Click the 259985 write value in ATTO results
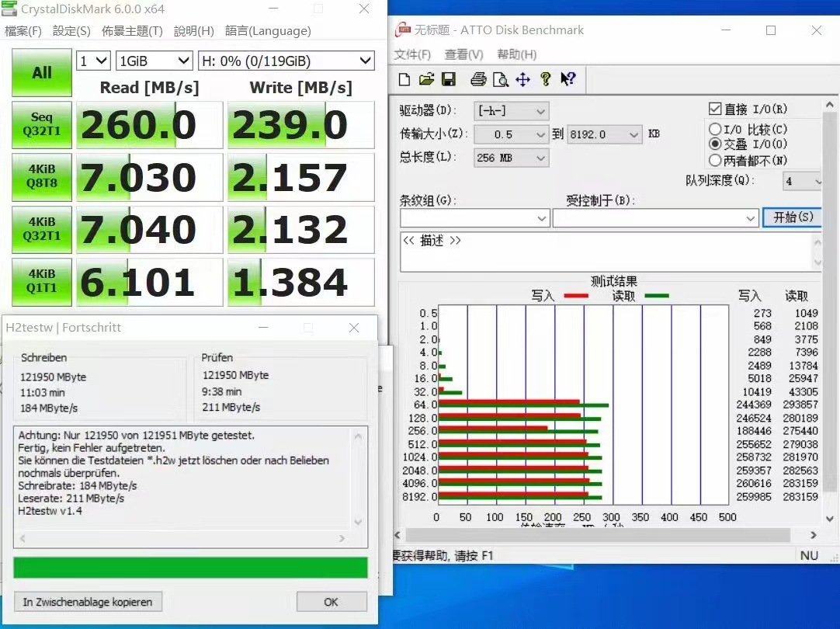The height and width of the screenshot is (629, 840). click(x=754, y=497)
